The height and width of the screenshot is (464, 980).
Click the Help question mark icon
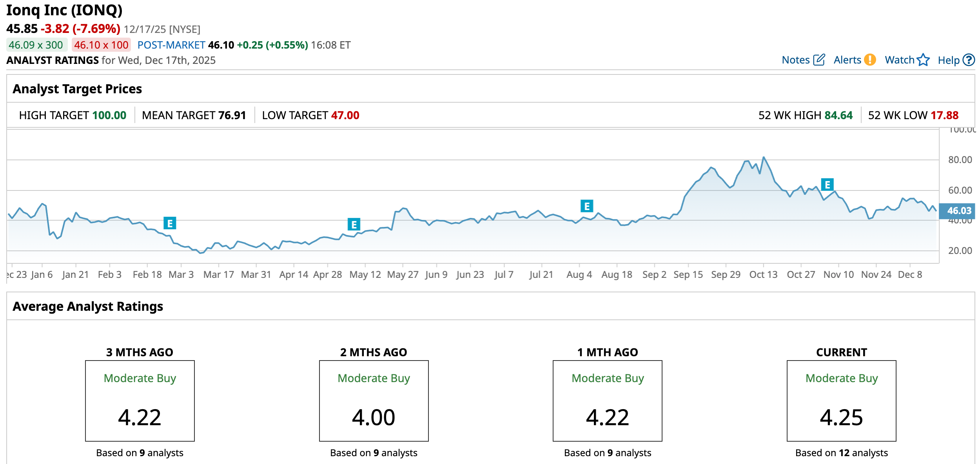point(969,60)
